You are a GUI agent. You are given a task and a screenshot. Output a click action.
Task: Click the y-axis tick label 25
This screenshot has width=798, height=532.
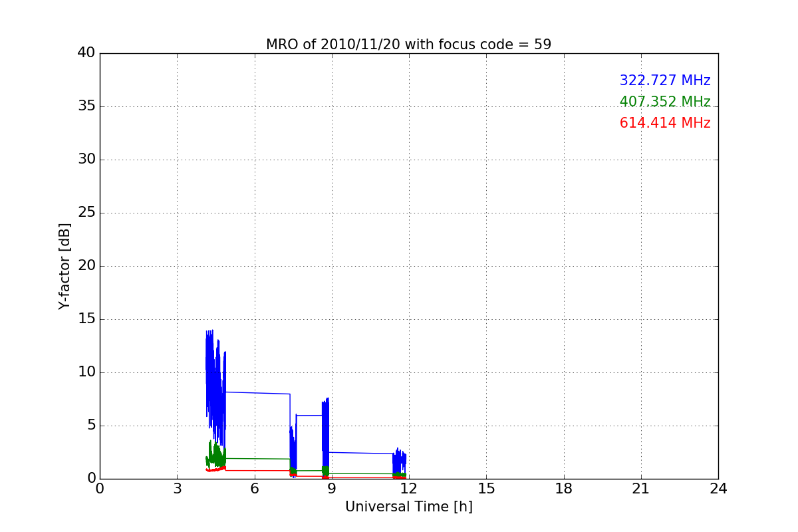pos(86,213)
